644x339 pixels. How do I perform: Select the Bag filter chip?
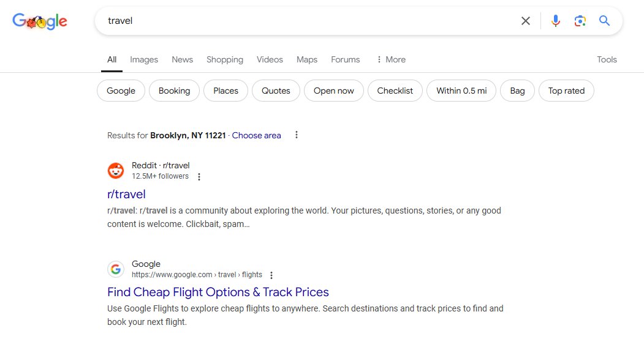tap(517, 91)
